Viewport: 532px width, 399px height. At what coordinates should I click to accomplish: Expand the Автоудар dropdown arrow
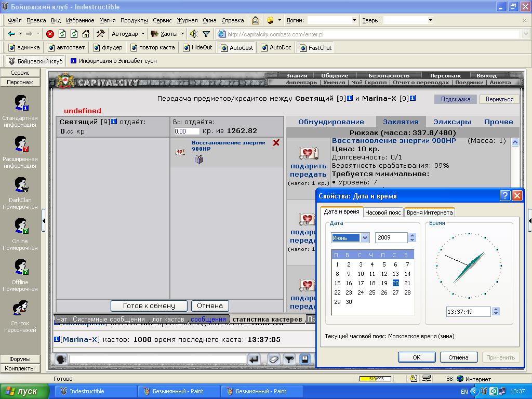pyautogui.click(x=143, y=34)
